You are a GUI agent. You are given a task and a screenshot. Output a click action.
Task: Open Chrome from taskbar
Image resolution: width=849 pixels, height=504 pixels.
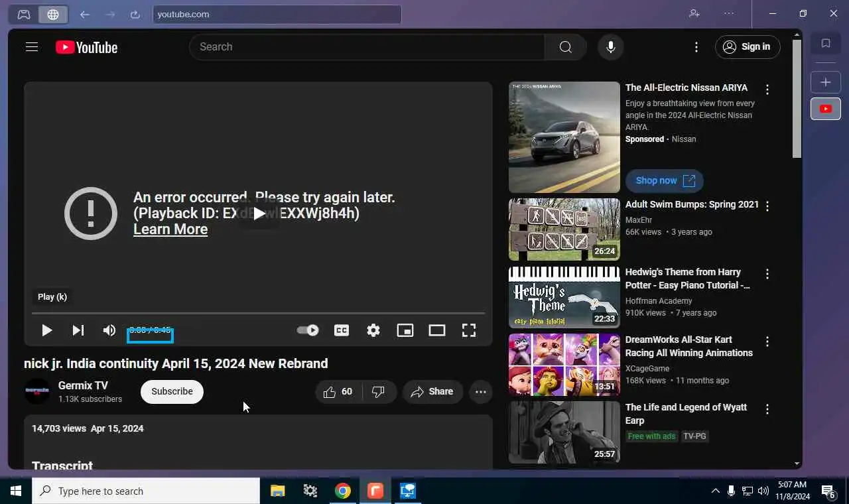click(x=343, y=491)
